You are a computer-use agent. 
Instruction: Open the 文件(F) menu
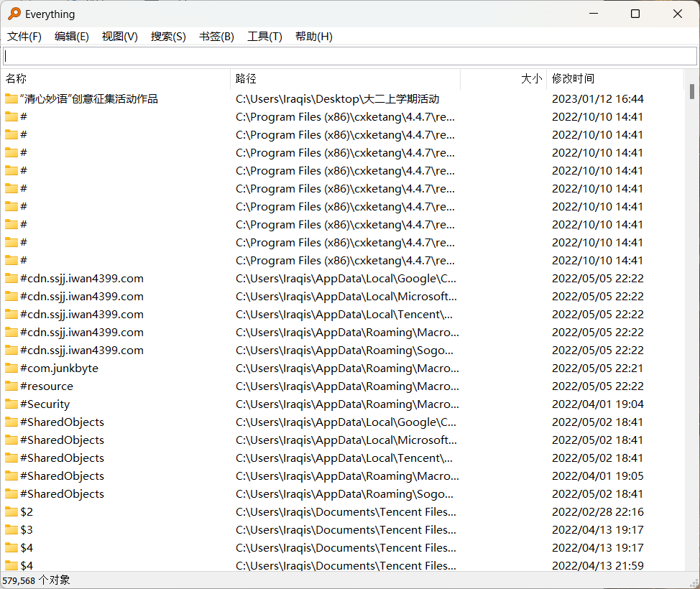pos(24,37)
